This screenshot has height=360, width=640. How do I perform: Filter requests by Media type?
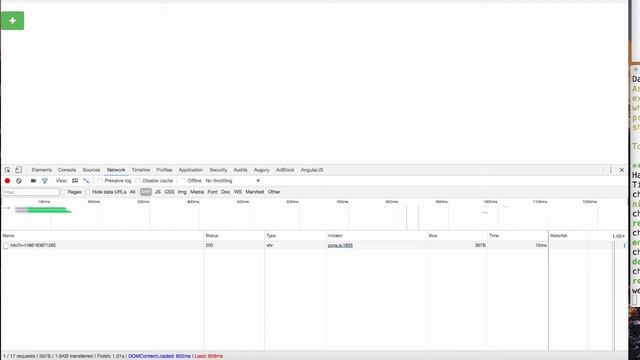coord(197,192)
